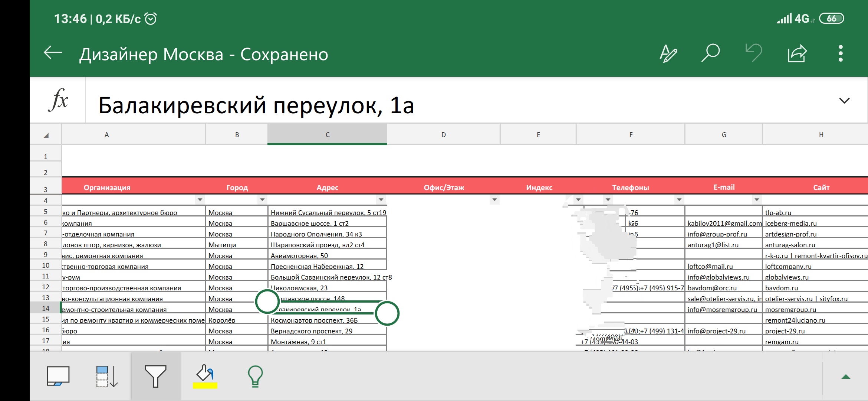This screenshot has width=868, height=401.
Task: Select column D header
Action: 444,134
